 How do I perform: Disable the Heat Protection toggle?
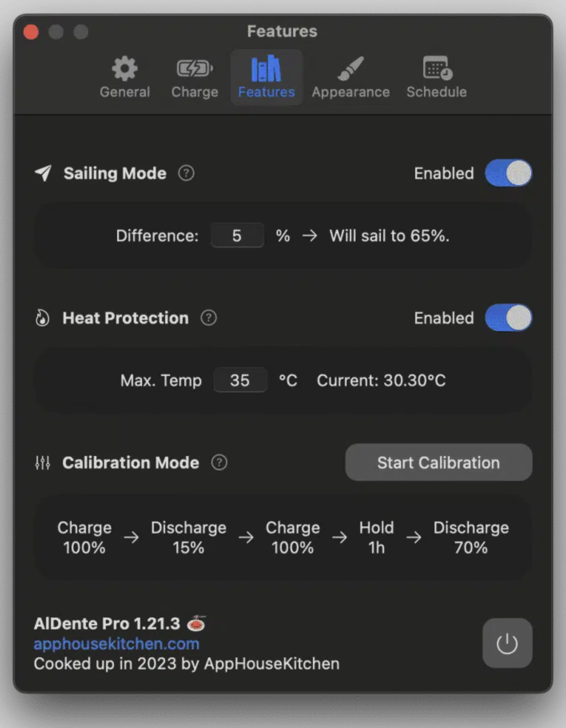508,317
